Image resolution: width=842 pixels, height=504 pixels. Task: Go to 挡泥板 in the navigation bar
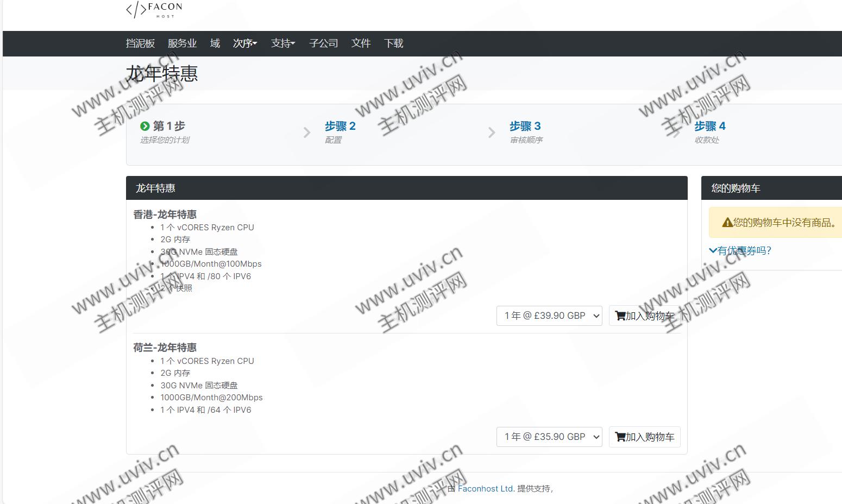[140, 43]
